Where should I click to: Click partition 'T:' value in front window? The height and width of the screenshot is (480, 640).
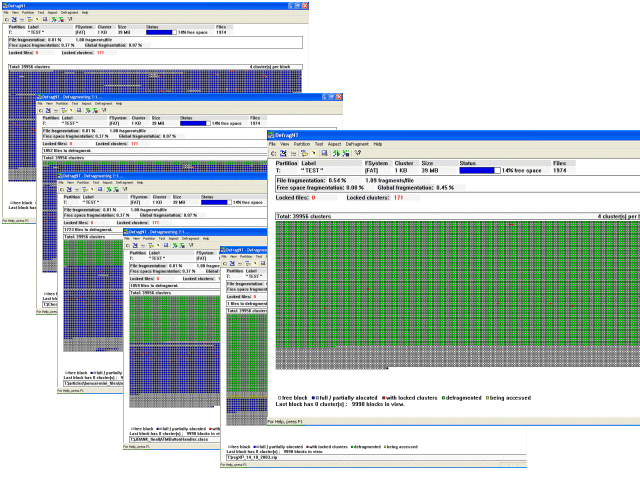(278, 171)
